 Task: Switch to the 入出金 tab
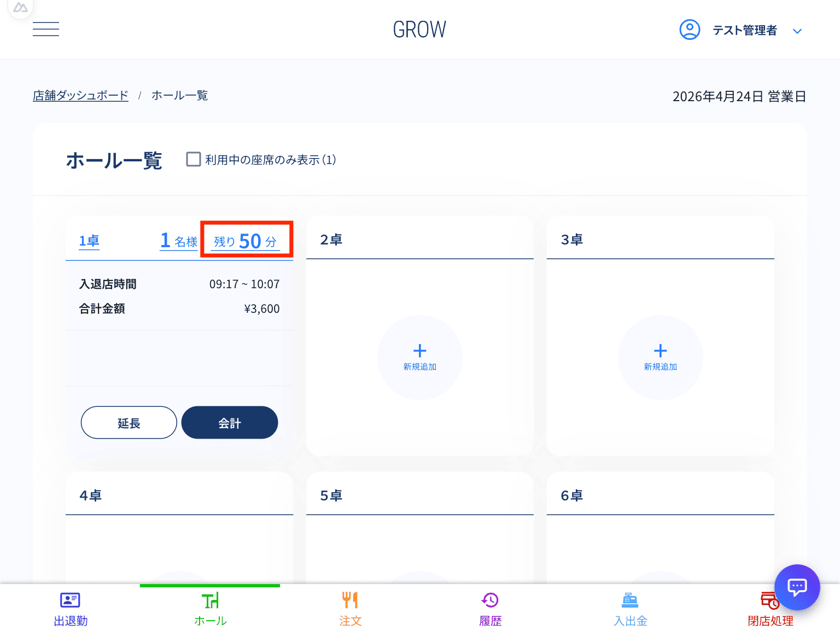pos(630,609)
